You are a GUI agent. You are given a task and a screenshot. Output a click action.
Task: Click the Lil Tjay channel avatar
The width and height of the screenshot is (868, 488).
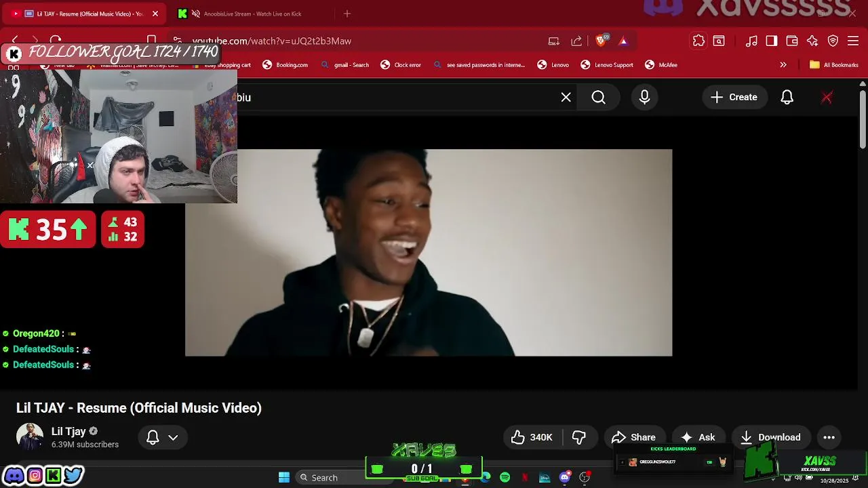30,437
